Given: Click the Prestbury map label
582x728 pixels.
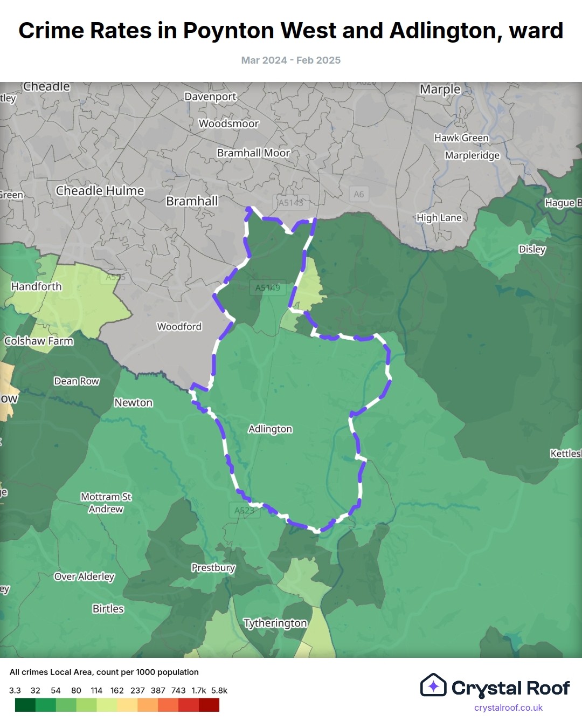Looking at the screenshot, I should tap(213, 568).
